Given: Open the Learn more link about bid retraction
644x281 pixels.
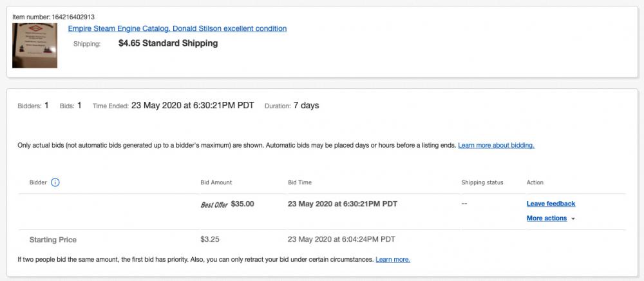Looking at the screenshot, I should [x=393, y=260].
